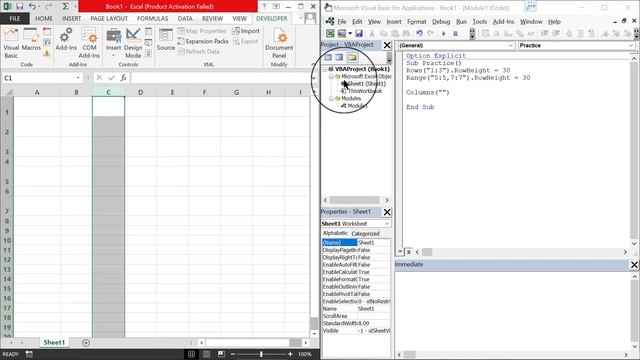Collapse the Modules folder node
This screenshot has width=640, height=360.
(331, 99)
